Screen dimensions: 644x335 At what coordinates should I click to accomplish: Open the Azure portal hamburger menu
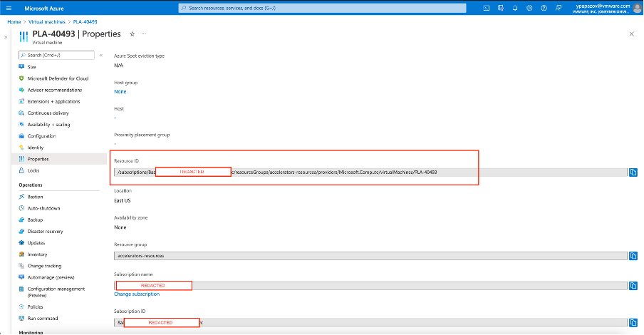[9, 9]
